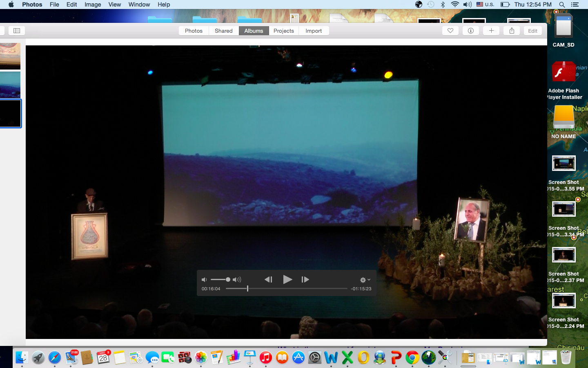Switch to the Photos tab
The height and width of the screenshot is (368, 588).
[194, 31]
